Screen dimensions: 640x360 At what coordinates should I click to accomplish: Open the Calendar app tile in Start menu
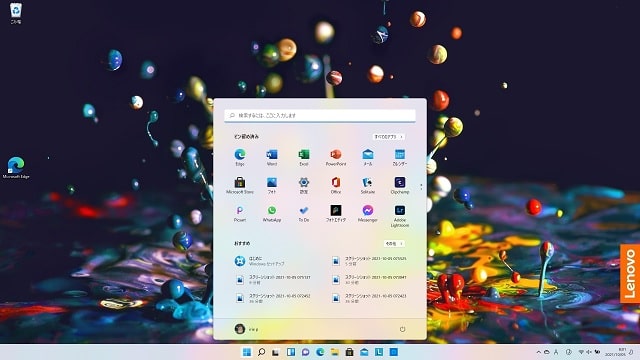click(x=400, y=157)
